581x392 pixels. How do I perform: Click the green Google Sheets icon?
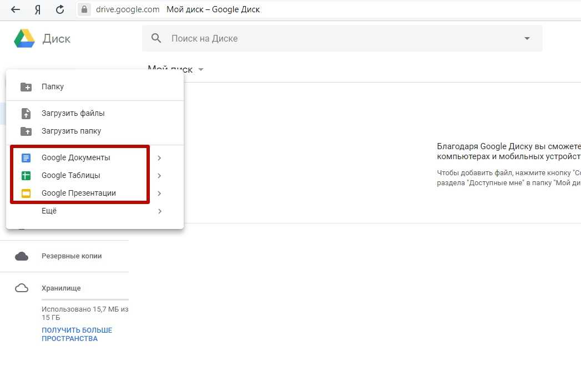(26, 176)
